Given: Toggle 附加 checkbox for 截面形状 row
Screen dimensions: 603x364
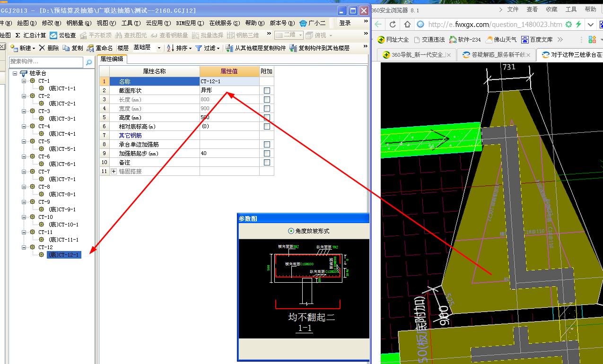Looking at the screenshot, I should (x=267, y=90).
